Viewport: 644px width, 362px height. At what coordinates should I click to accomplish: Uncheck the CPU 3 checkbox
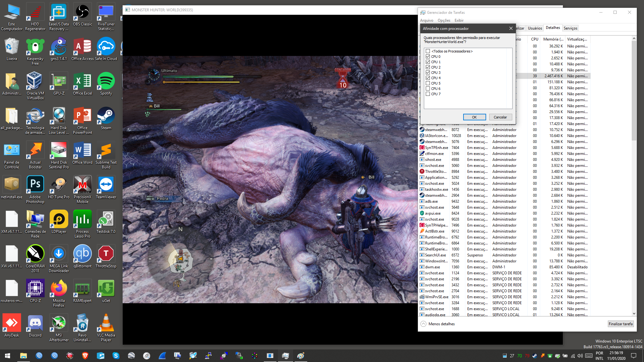coord(428,73)
